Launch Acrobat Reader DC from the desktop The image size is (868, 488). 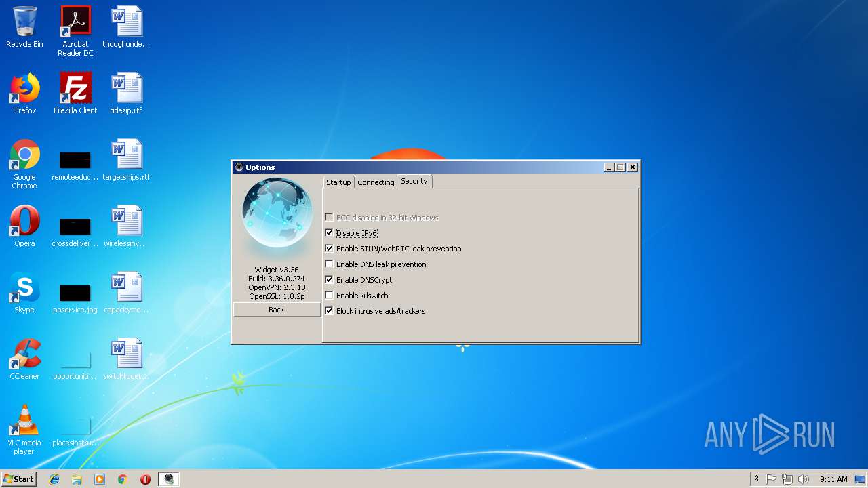click(x=75, y=31)
